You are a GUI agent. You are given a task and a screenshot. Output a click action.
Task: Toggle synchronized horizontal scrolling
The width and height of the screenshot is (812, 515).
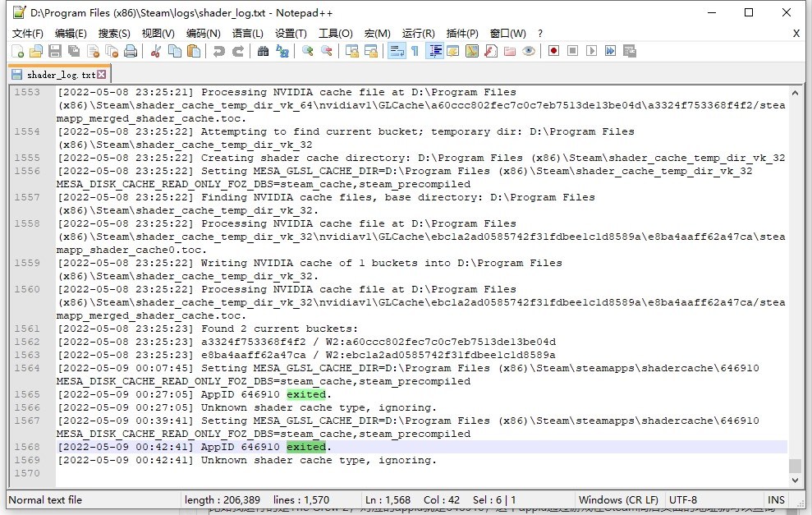coord(371,51)
